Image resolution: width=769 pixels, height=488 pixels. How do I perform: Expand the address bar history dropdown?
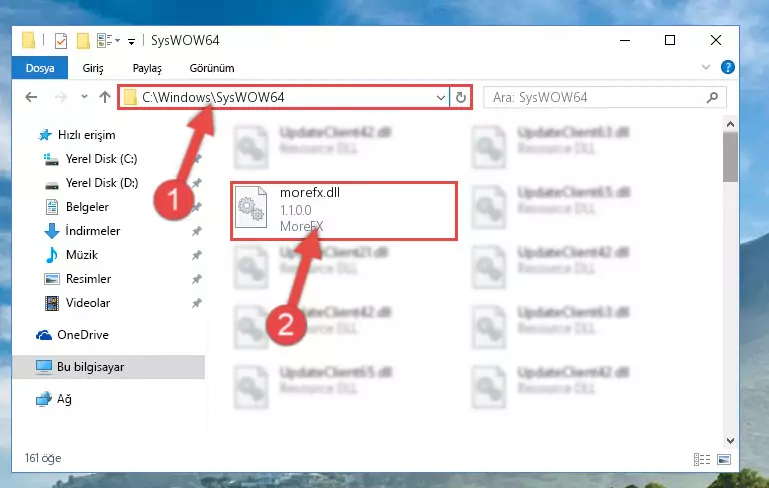[x=440, y=97]
